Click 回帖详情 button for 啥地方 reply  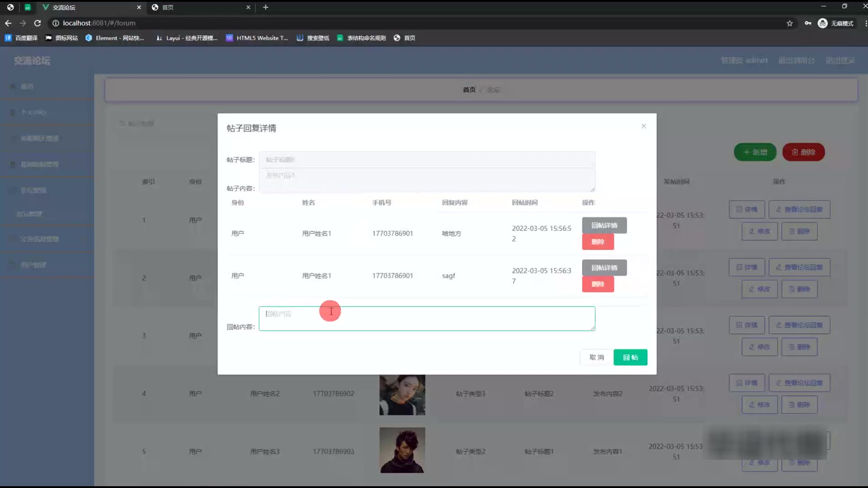604,225
